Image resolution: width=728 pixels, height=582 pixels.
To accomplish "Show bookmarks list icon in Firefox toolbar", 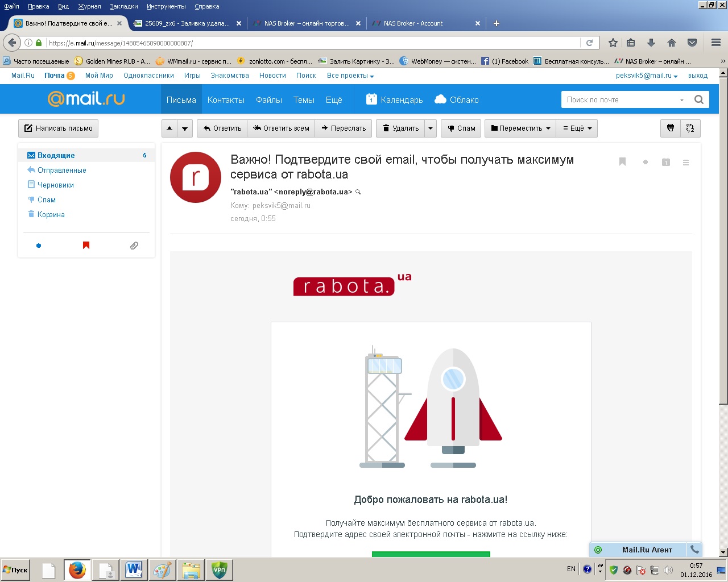I will 631,43.
